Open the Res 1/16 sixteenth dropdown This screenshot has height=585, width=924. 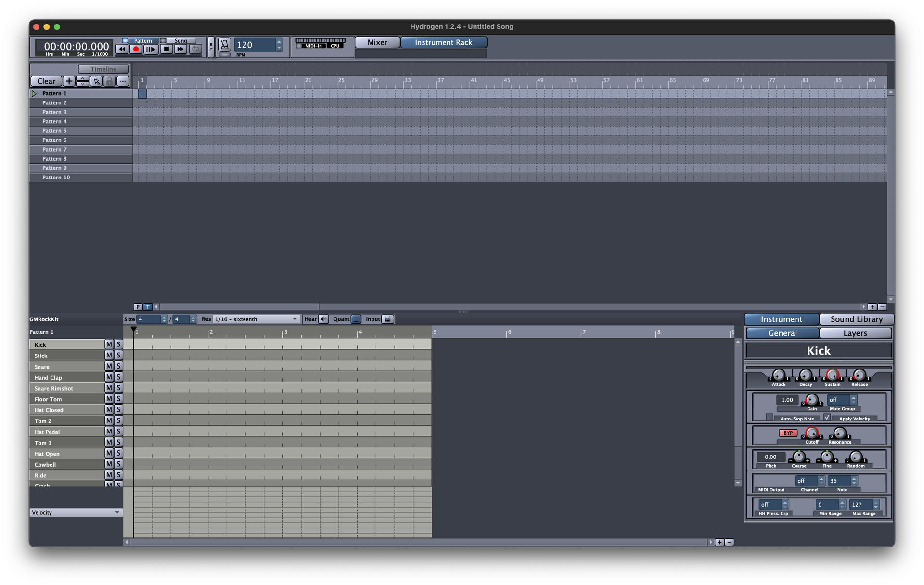coord(257,319)
